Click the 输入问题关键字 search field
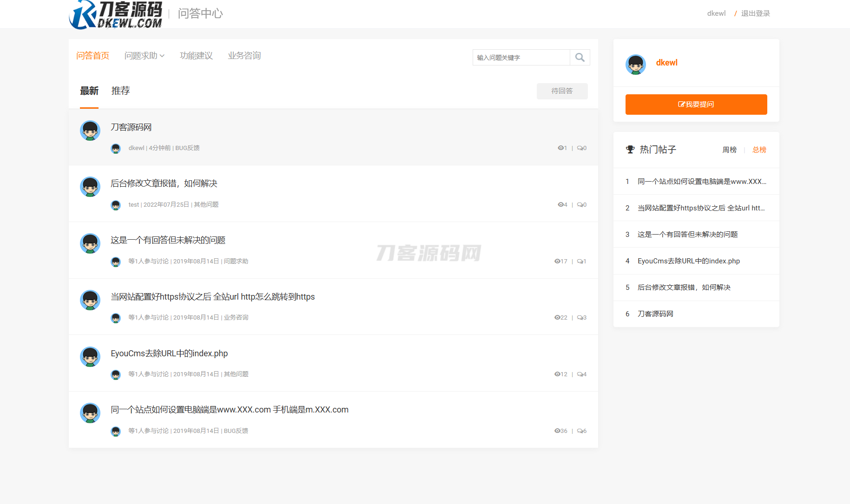 521,58
